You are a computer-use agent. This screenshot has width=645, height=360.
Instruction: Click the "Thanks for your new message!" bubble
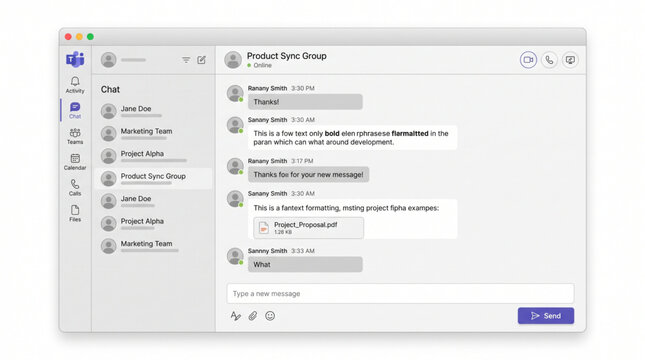(309, 174)
